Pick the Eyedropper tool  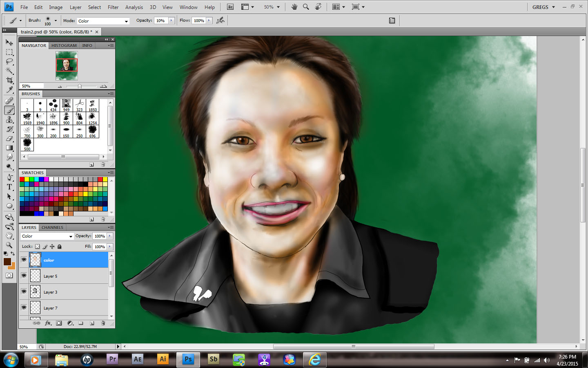[x=9, y=90]
